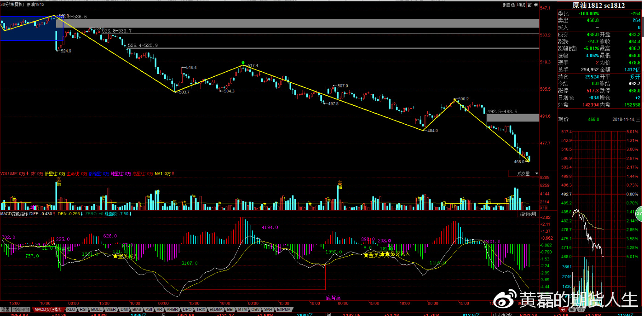The image size is (644, 316).
Task: Switch to the ARBR indicator tab
Action: pyautogui.click(x=172, y=310)
